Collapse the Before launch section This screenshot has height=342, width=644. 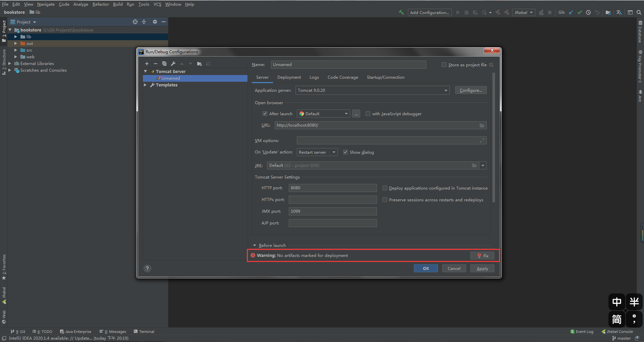tap(255, 246)
